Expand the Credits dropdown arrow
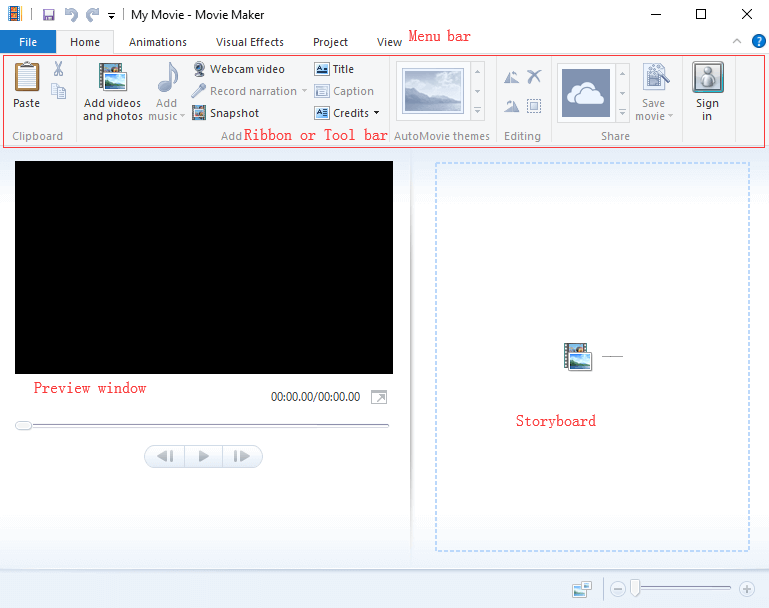The image size is (769, 608). point(377,113)
